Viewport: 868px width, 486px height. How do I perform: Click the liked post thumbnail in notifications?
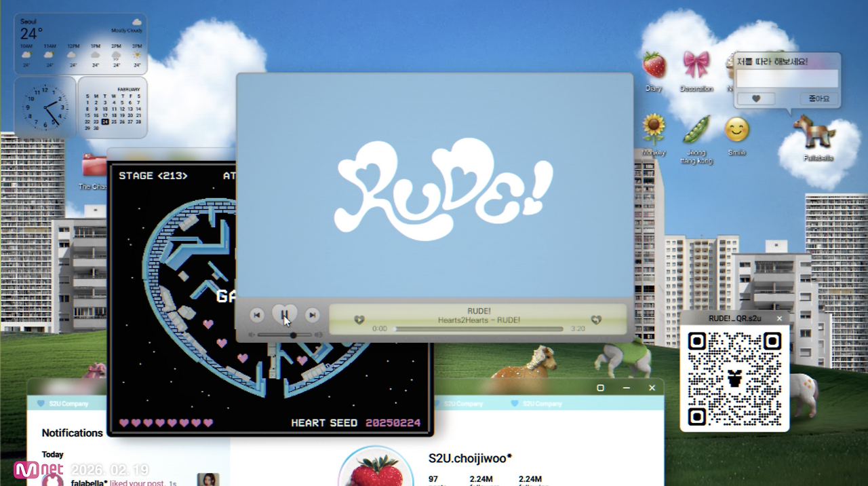[208, 480]
